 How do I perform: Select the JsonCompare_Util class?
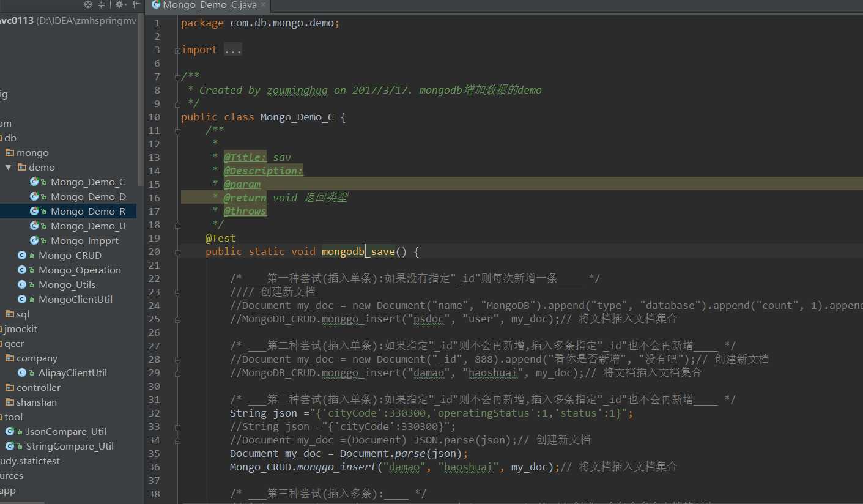click(66, 431)
